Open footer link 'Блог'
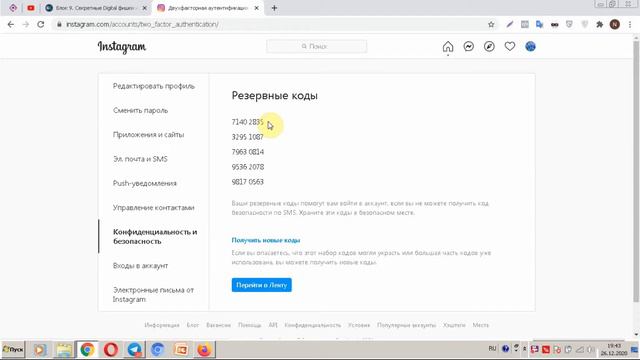The image size is (640, 360). click(193, 325)
